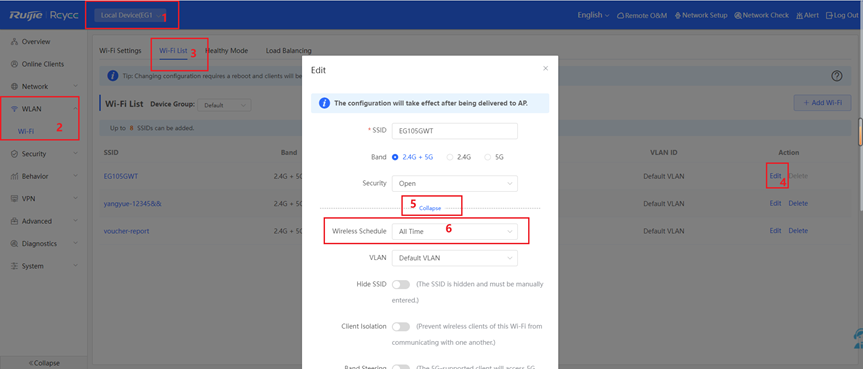The image size is (863, 369).
Task: Open the voucher-report SSID link
Action: [x=126, y=231]
